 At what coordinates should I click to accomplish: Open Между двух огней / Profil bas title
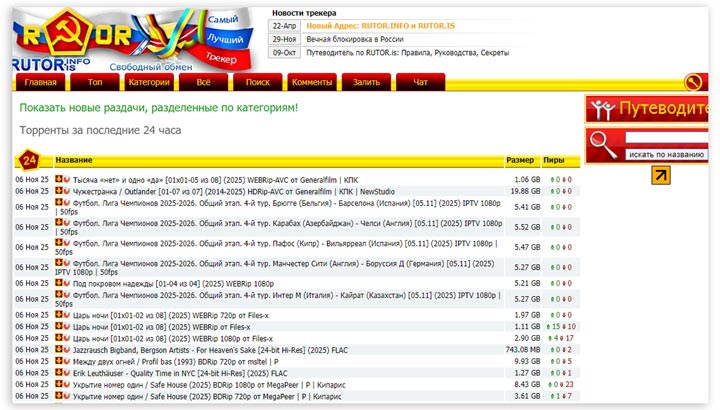pyautogui.click(x=176, y=361)
